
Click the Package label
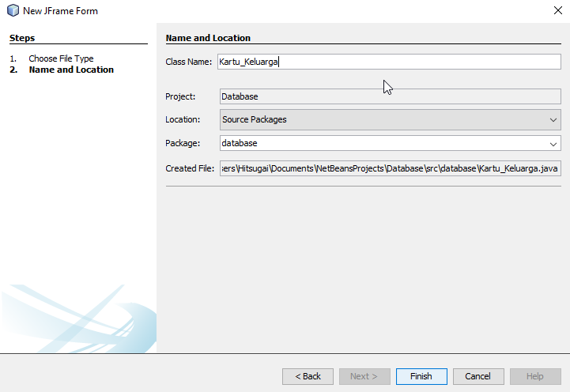[x=183, y=143]
